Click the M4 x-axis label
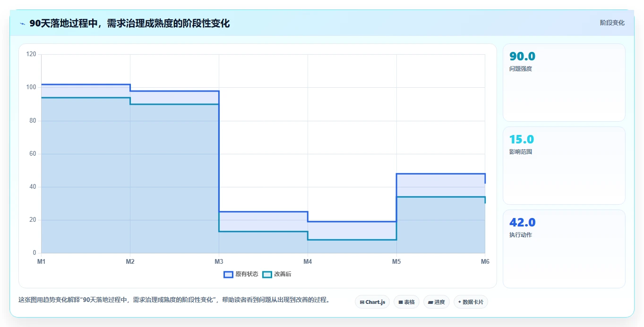 pos(308,261)
